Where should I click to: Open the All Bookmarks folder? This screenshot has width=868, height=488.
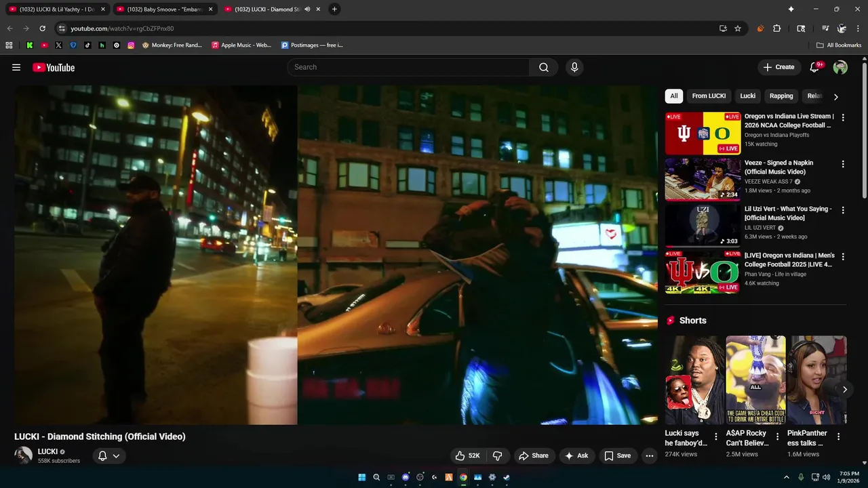tap(839, 45)
